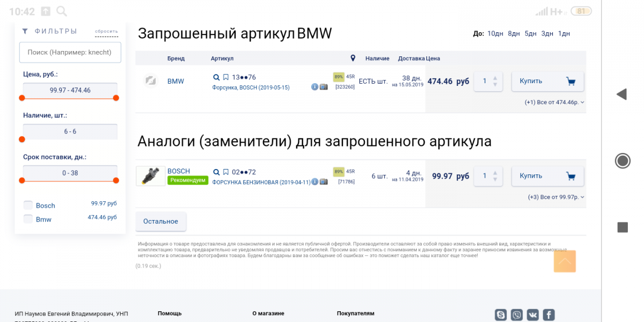Click сбросить to reset filters
This screenshot has width=644, height=322.
pyautogui.click(x=106, y=32)
